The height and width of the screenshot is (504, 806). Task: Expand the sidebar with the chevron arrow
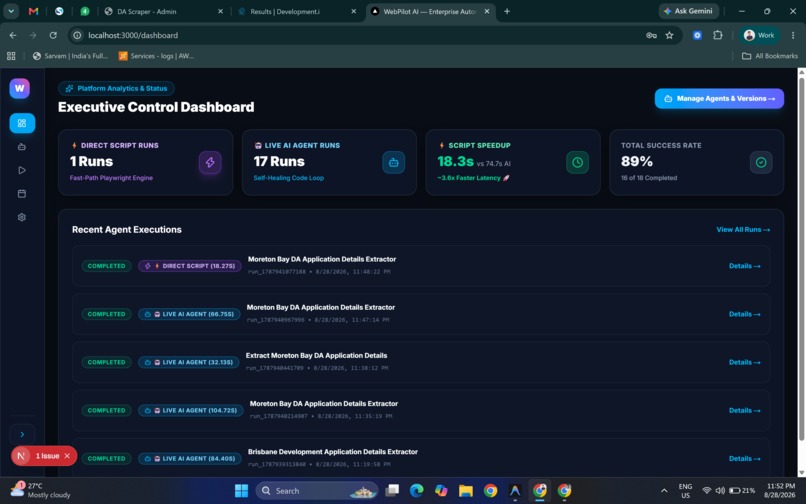click(22, 435)
